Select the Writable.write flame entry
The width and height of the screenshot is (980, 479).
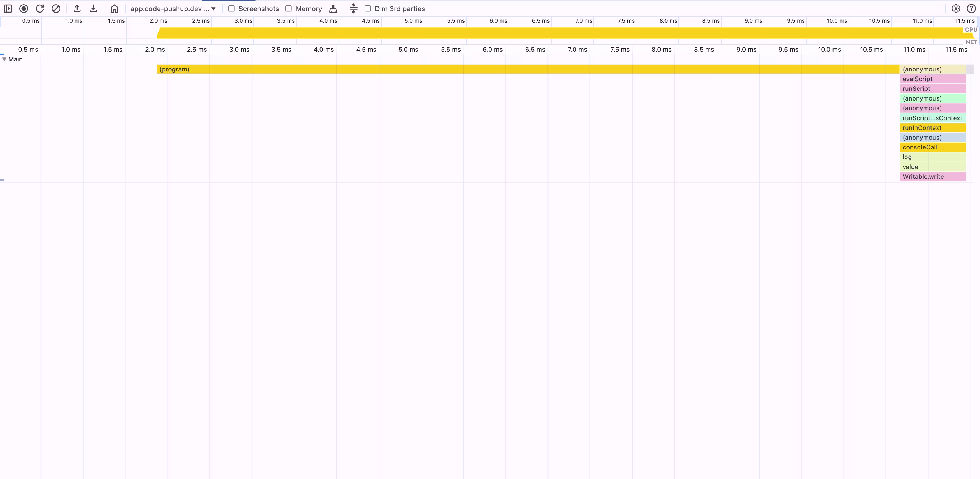point(932,177)
